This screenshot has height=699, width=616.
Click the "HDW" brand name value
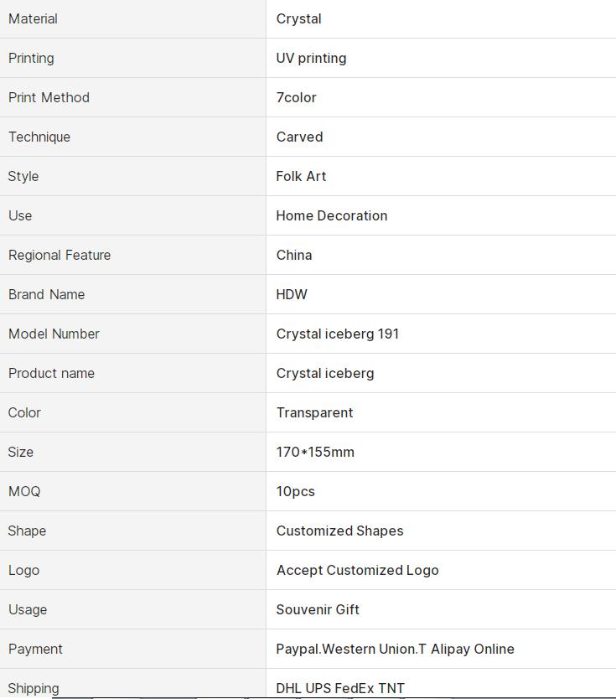pos(292,294)
